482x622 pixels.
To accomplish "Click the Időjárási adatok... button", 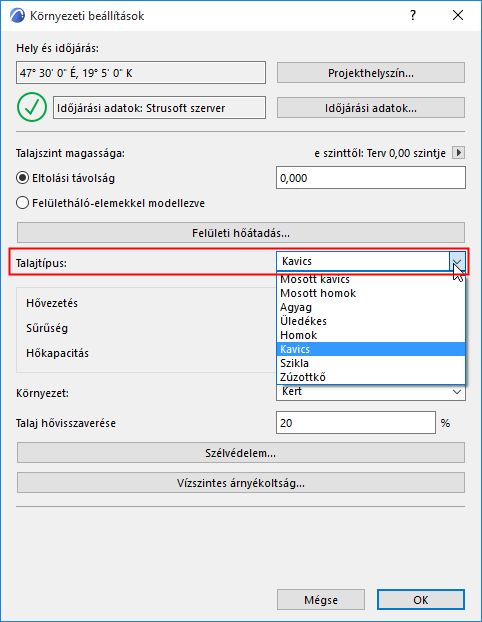I will pos(371,108).
